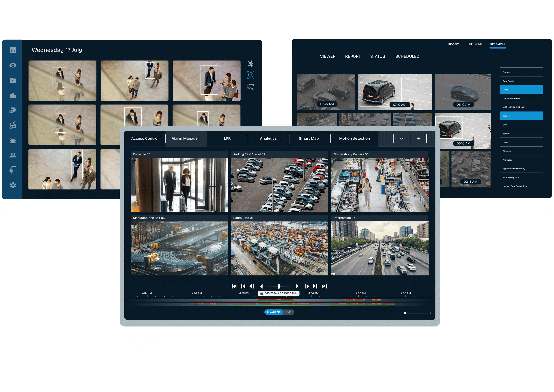Click the REPORT link
This screenshot has height=392, width=554.
[x=353, y=56]
